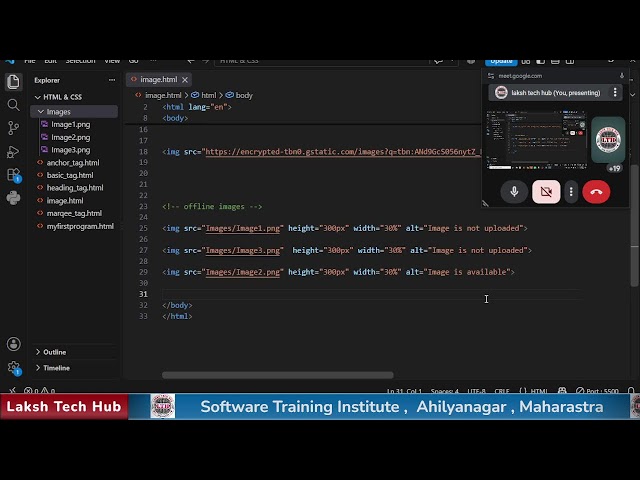Expand the Outline section
640x480 pixels.
51,352
